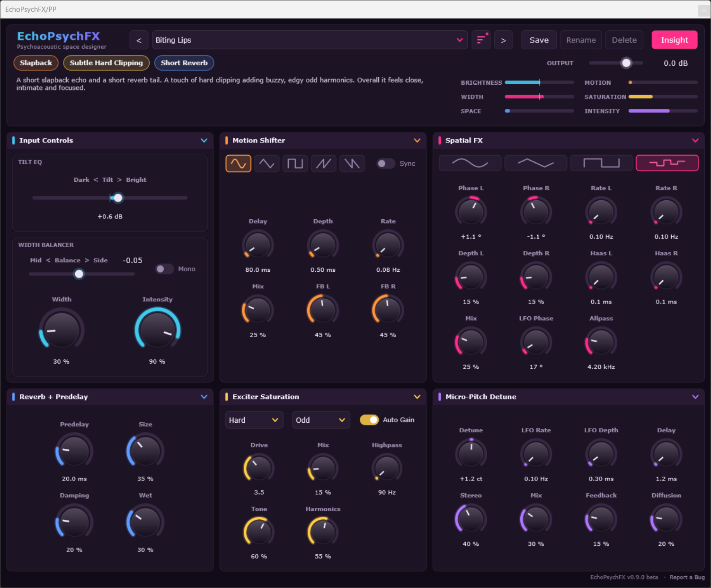Viewport: 711px width, 588px height.
Task: Select falling sawtooth waveform in Motion Shifter
Action: click(352, 163)
